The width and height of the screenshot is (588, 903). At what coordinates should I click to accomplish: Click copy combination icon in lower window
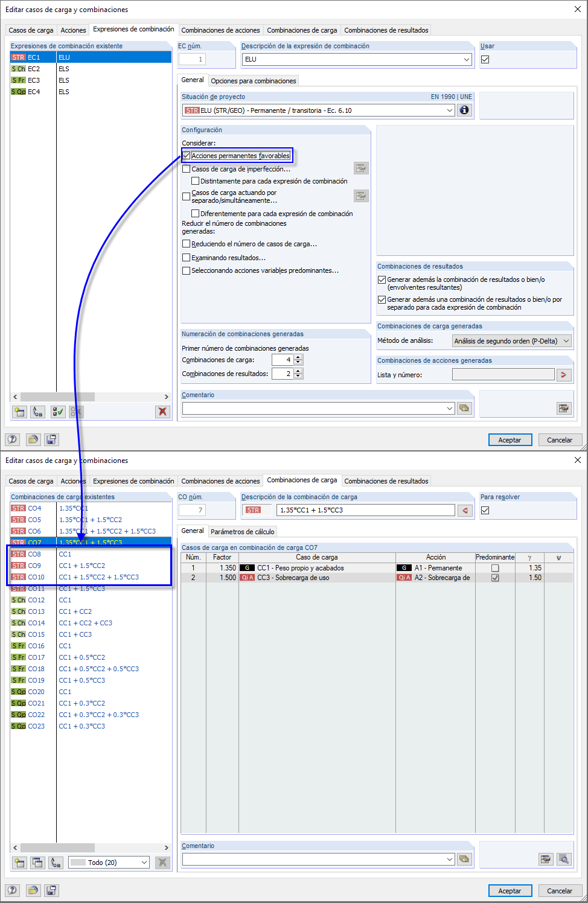tap(37, 863)
